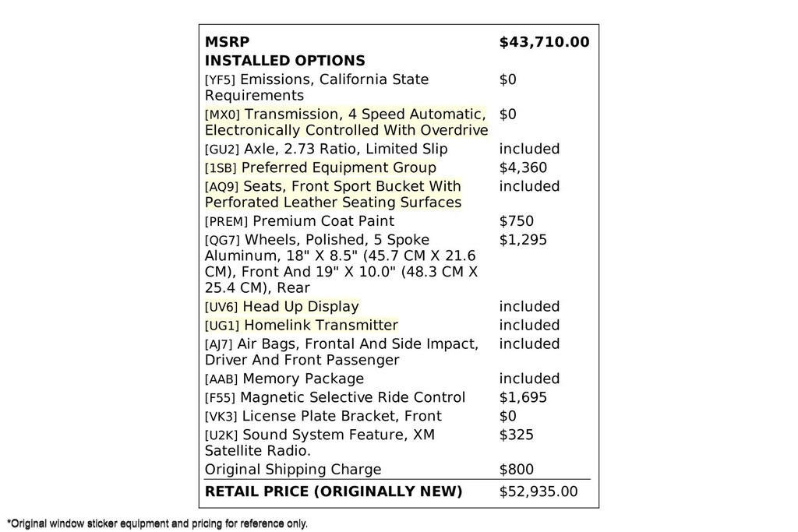Click the $750 Premium Coat Paint price

click(x=516, y=221)
